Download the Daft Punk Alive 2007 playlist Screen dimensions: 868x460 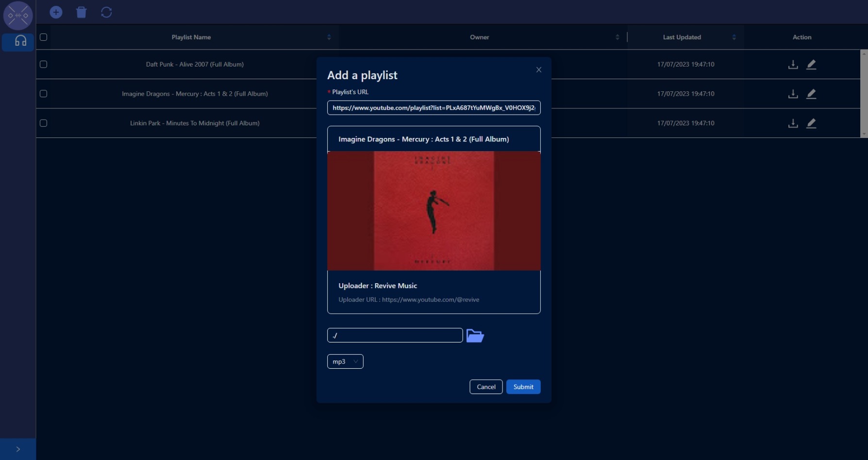[793, 64]
